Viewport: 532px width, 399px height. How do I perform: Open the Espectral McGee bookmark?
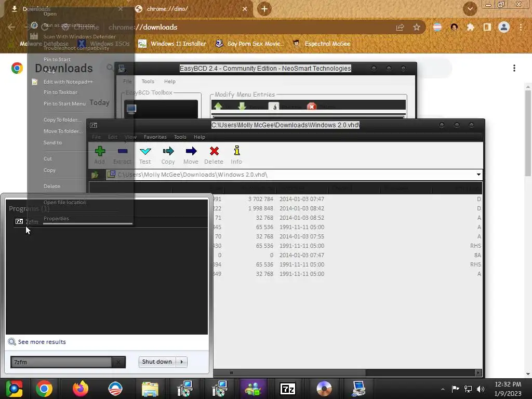(x=321, y=44)
